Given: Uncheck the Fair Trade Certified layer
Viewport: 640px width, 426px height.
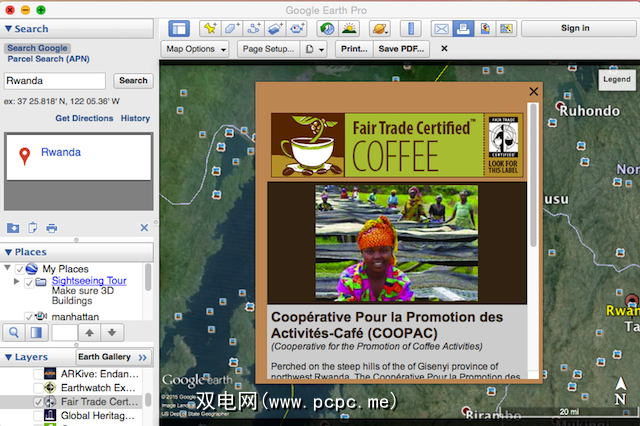Looking at the screenshot, I should pyautogui.click(x=38, y=402).
